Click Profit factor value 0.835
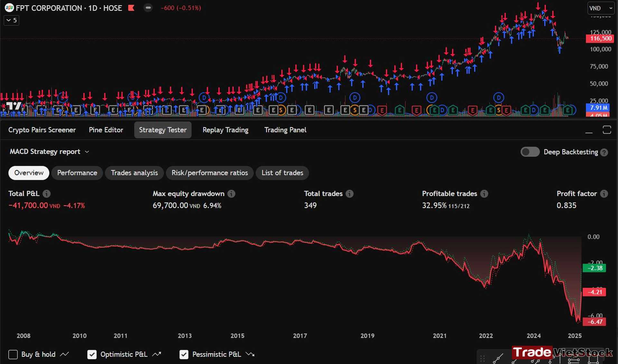Image resolution: width=618 pixels, height=364 pixels. coord(566,205)
